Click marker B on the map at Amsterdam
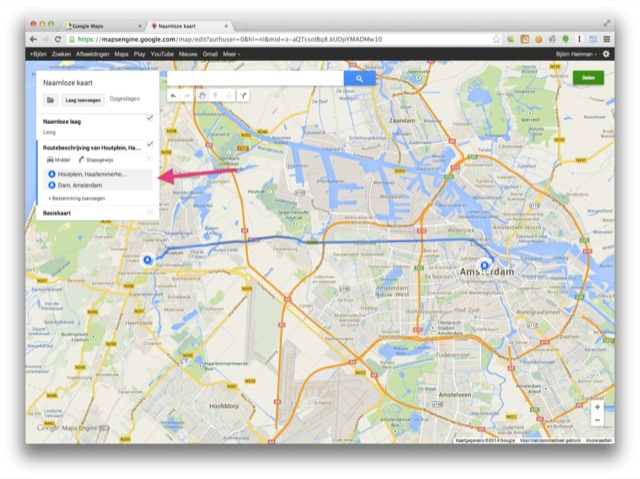 (484, 266)
